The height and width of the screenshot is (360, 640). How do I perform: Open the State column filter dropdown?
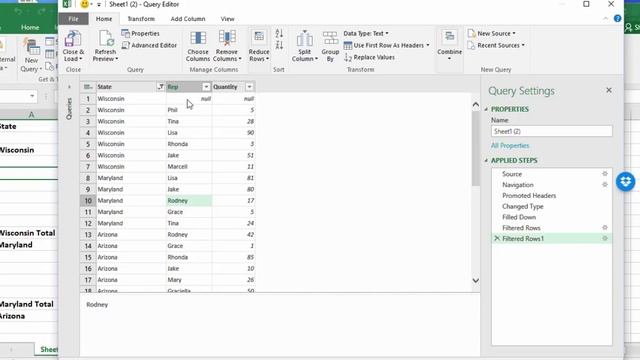pos(160,87)
